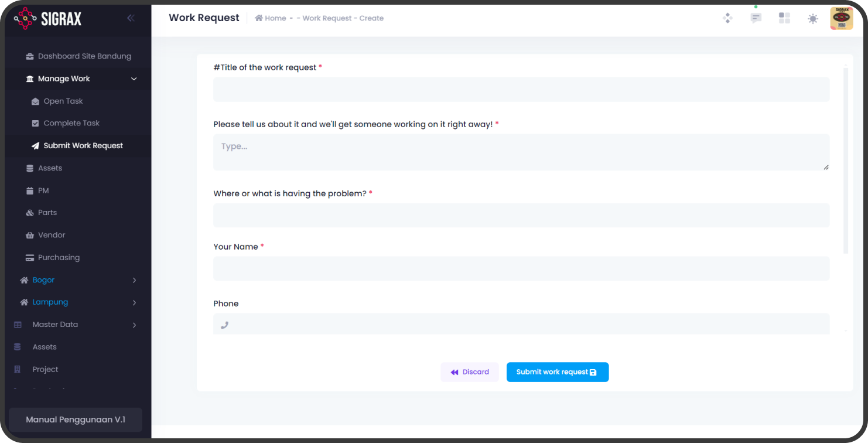
Task: Focus the Phone number input field
Action: click(527, 324)
